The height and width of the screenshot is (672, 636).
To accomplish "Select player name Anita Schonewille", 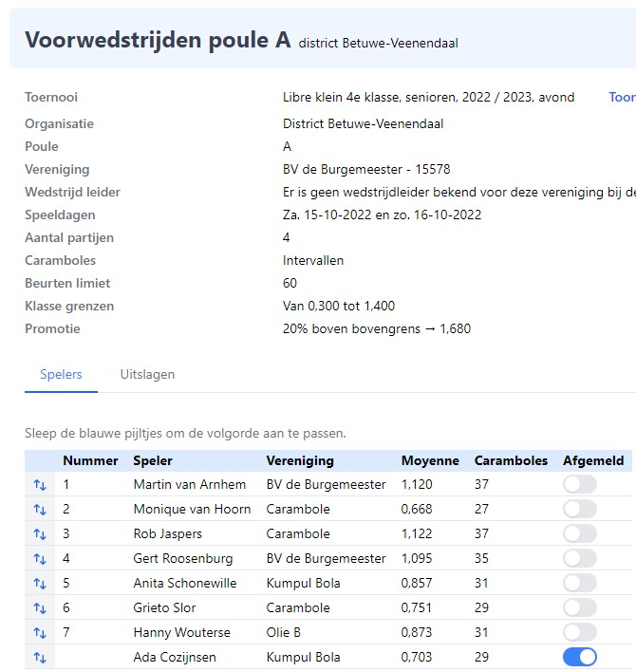I will [x=185, y=583].
